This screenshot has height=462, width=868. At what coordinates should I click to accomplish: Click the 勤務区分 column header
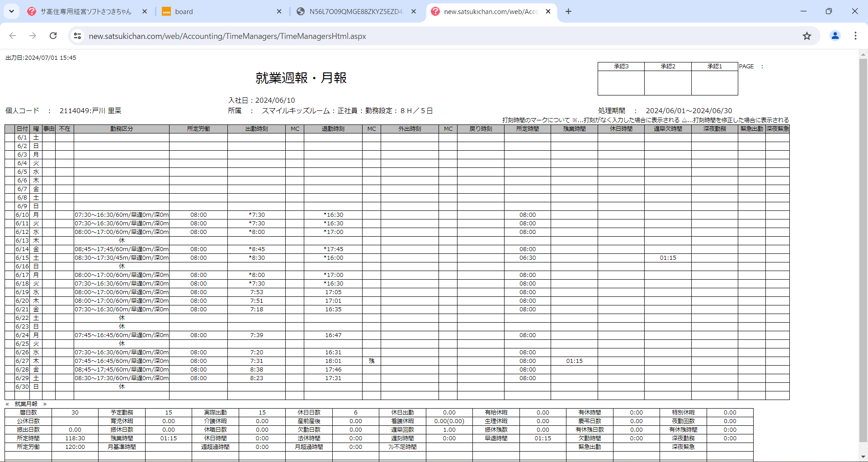click(122, 129)
